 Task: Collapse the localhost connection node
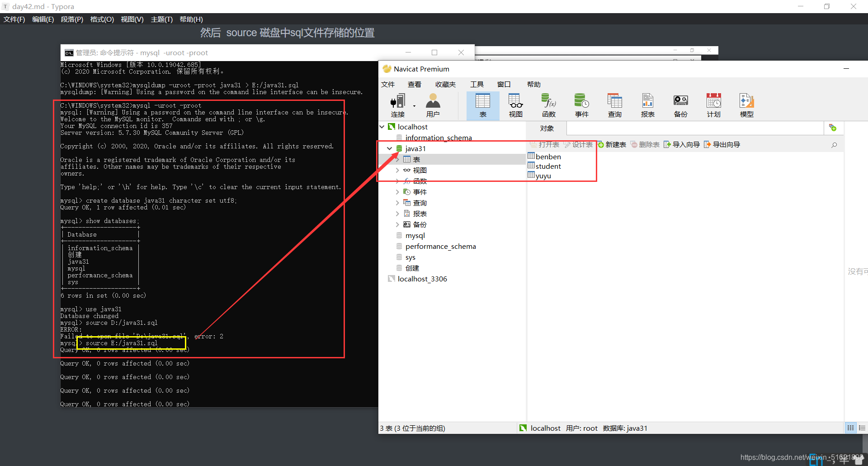(382, 127)
